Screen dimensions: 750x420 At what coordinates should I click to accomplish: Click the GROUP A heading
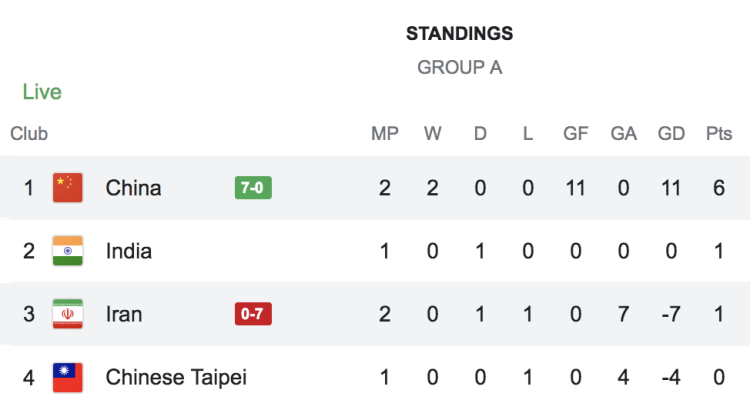tap(459, 68)
